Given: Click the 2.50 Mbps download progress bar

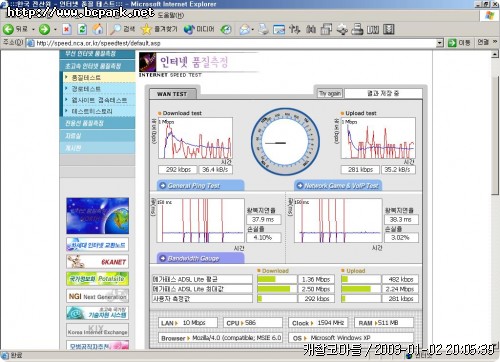Looking at the screenshot, I should 277,289.
